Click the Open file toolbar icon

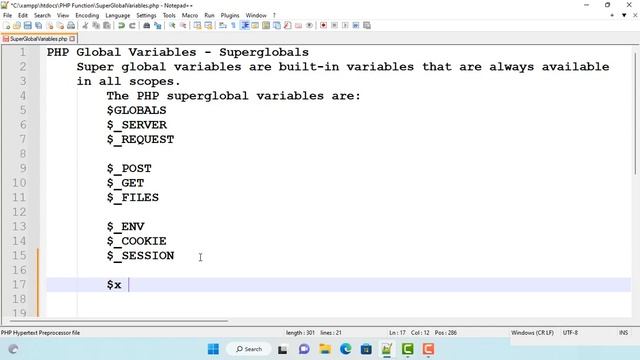point(17,25)
